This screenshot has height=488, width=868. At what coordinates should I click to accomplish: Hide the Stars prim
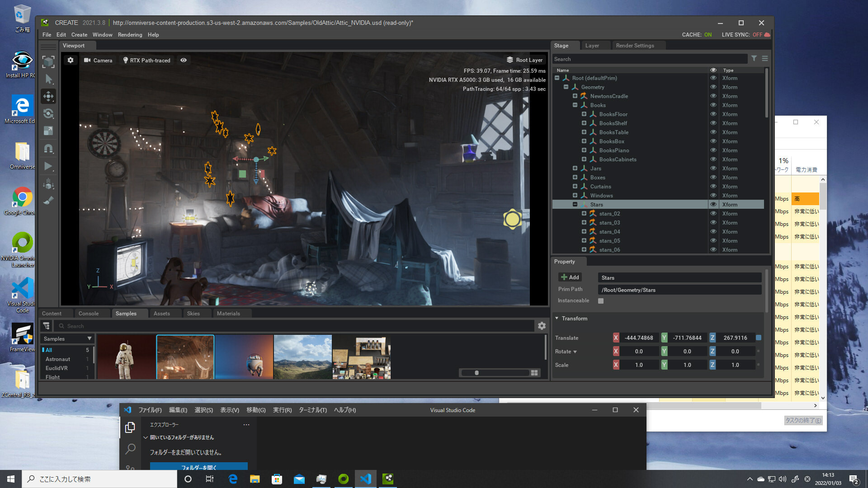point(713,204)
